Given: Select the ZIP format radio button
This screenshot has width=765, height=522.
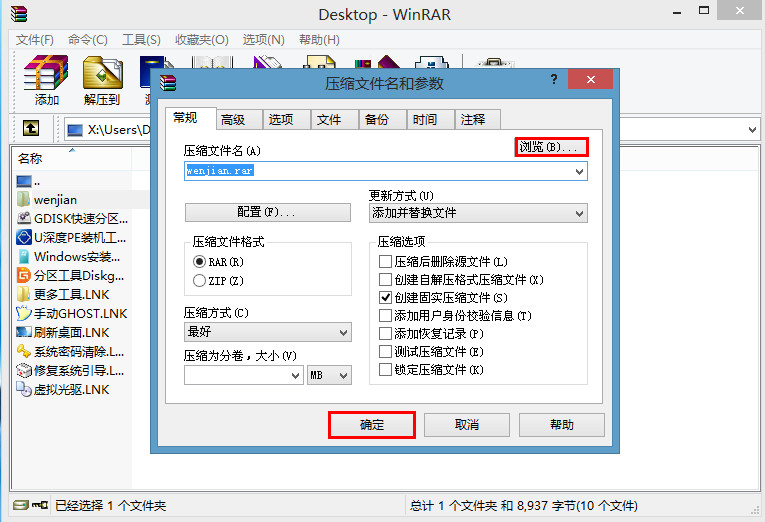Looking at the screenshot, I should coord(200,281).
